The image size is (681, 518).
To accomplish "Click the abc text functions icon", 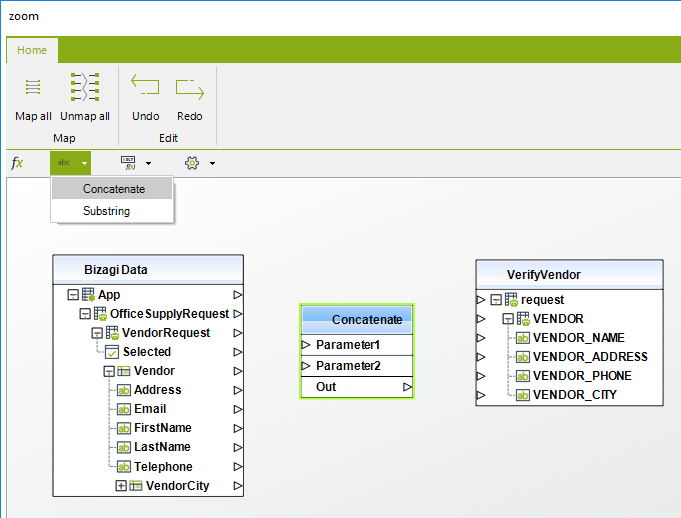I will (64, 162).
